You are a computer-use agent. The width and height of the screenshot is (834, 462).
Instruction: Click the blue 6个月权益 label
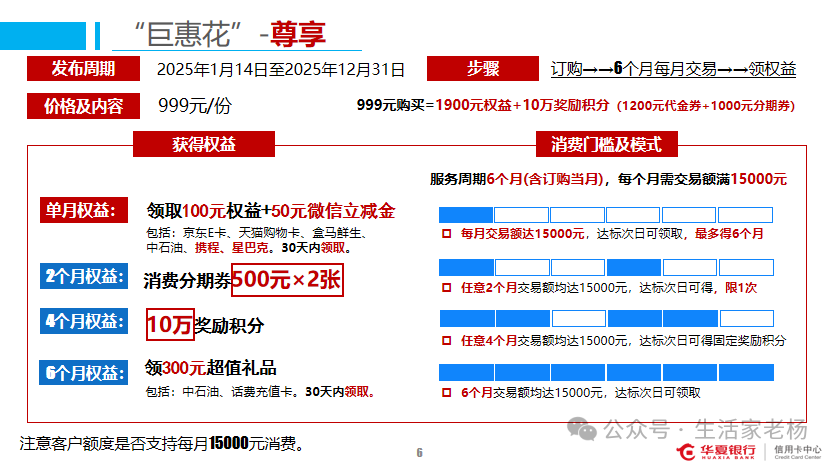coord(84,372)
